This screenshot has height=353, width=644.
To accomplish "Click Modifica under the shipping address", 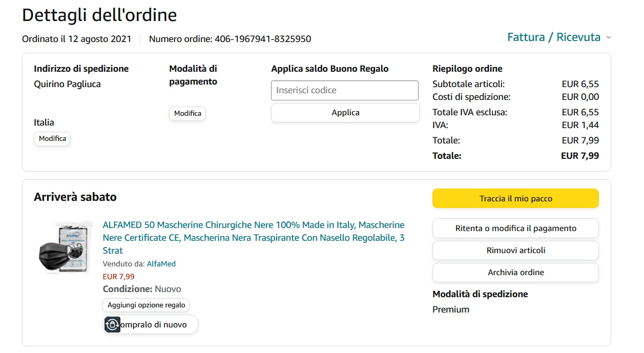I will tap(52, 138).
